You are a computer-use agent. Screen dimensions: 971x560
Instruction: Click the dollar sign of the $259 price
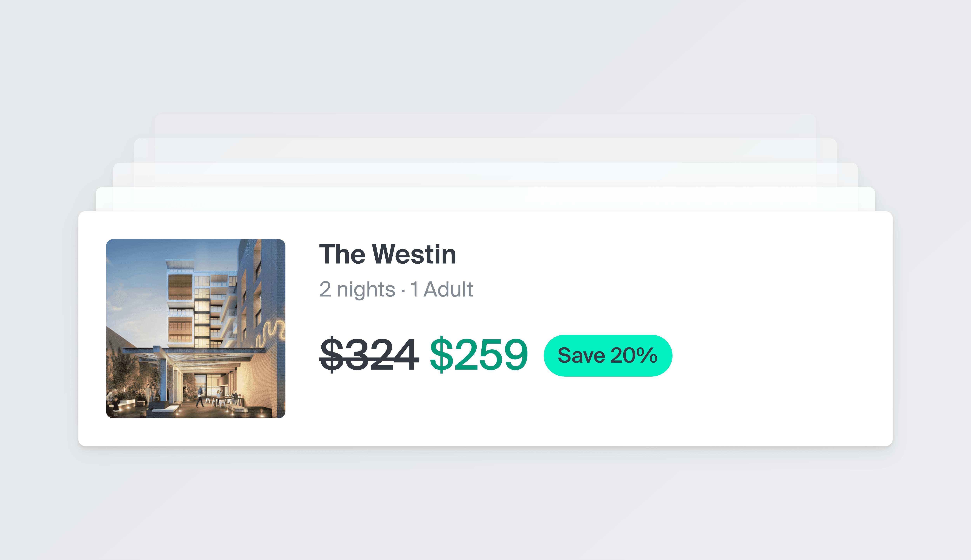tap(441, 354)
